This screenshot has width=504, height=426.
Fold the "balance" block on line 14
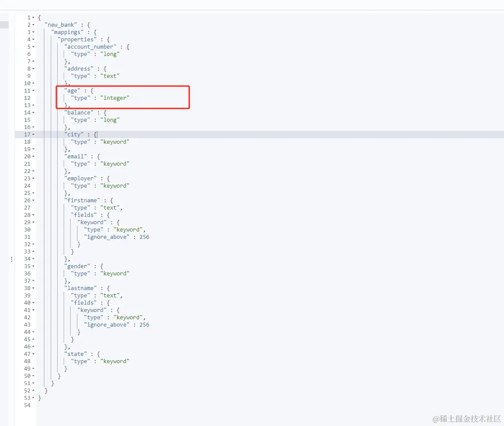pos(34,113)
